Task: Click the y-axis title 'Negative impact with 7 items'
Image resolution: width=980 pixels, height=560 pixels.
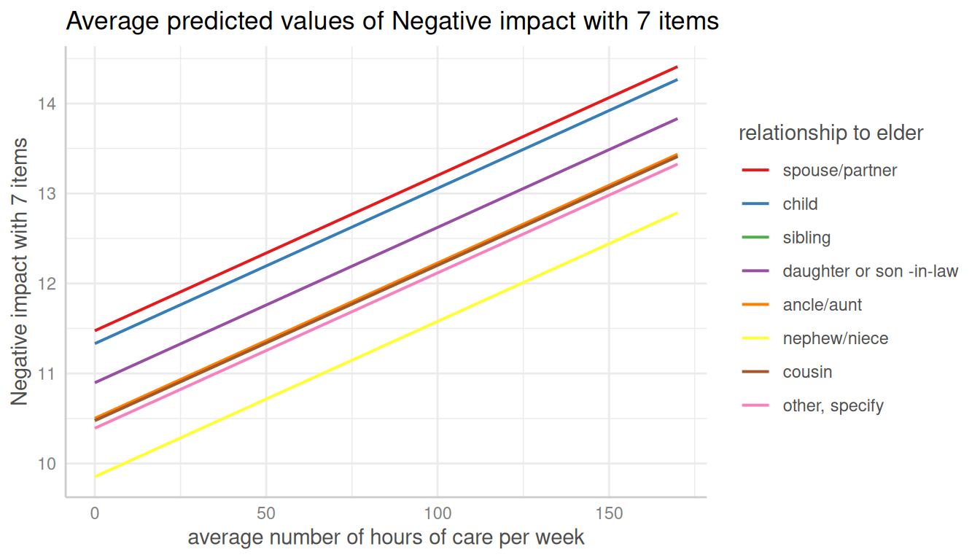Action: pos(20,271)
